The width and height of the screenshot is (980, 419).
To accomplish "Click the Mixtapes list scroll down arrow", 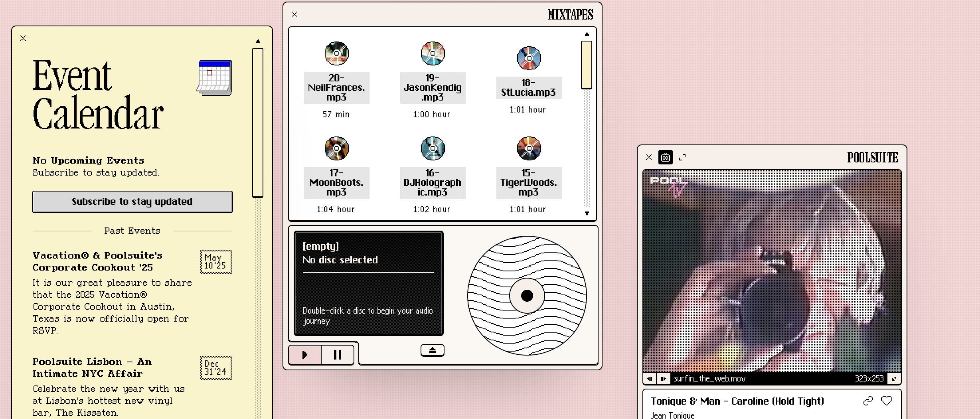I will [587, 213].
